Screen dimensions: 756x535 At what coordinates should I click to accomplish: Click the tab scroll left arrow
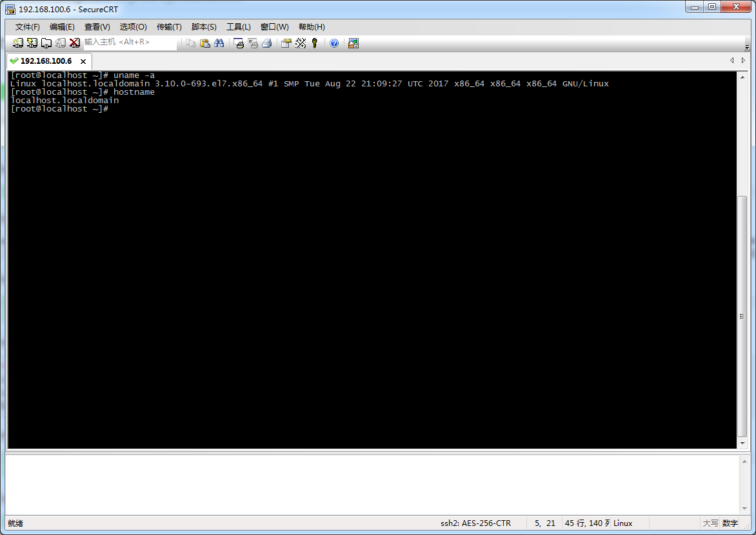point(732,60)
